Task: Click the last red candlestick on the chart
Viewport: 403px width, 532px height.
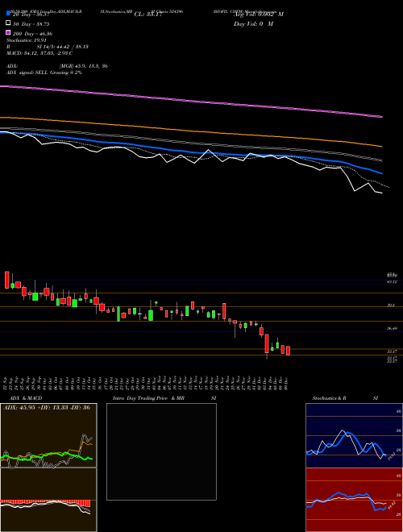Action: (289, 351)
